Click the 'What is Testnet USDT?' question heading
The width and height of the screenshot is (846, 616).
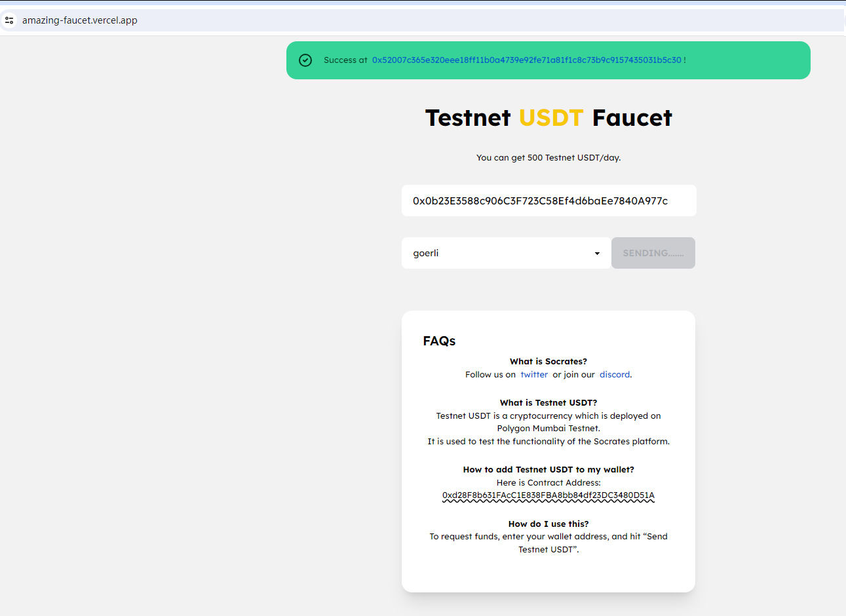click(548, 402)
